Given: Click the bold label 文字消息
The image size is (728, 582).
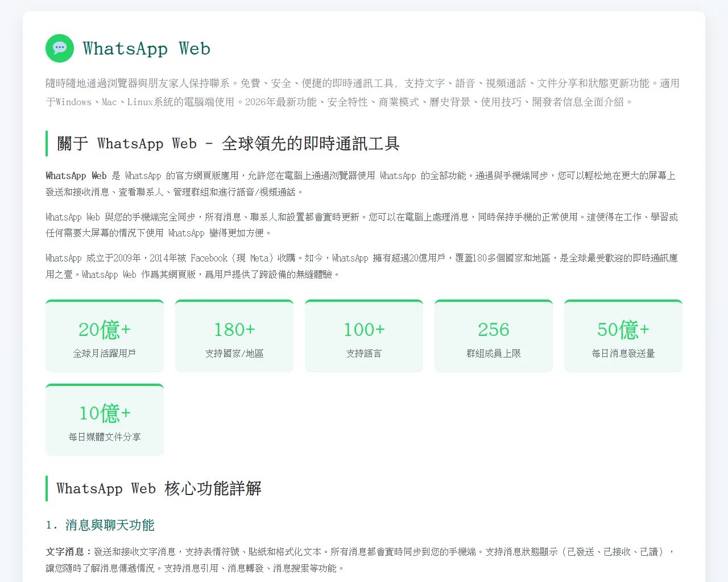Looking at the screenshot, I should coord(68,552).
